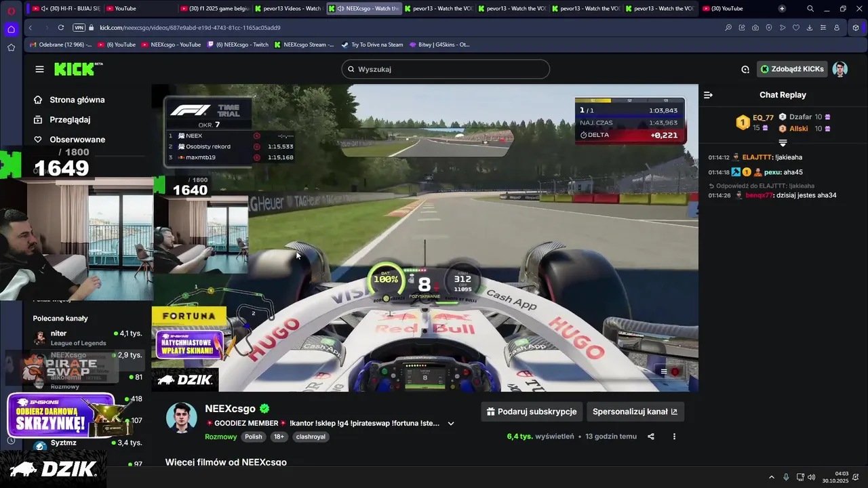Open the search-in-tabs magnifier icon

pos(810,9)
